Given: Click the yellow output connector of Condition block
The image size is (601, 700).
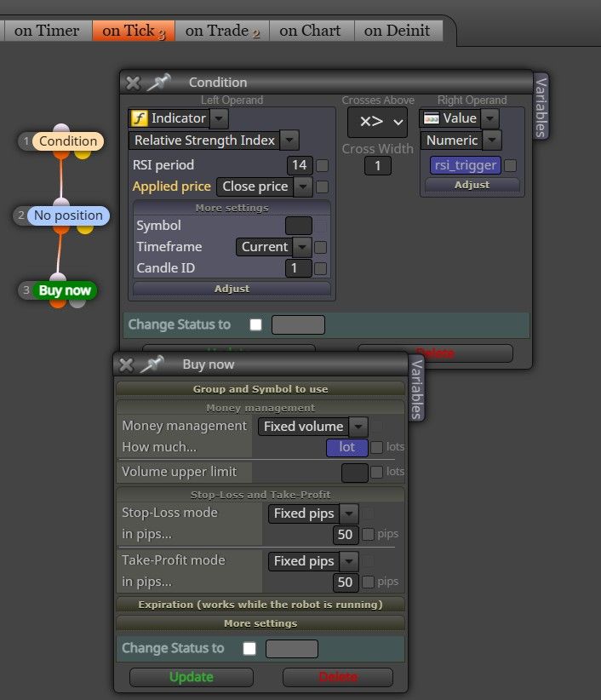Looking at the screenshot, I should (x=83, y=154).
